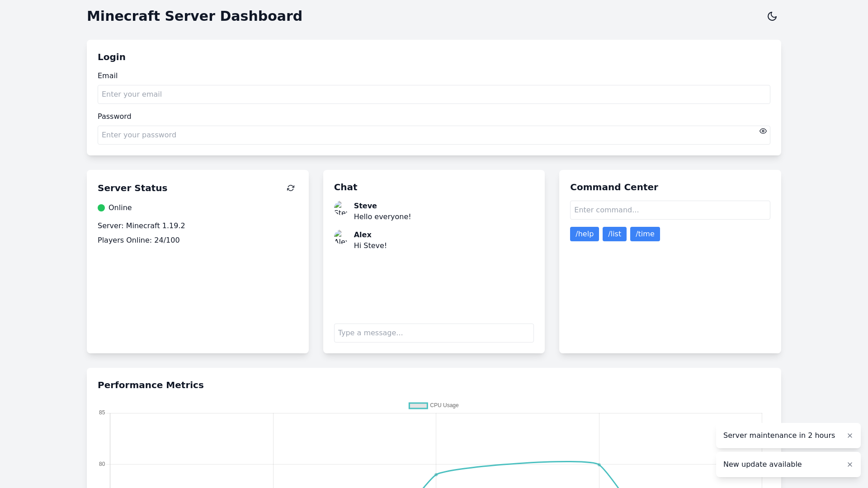
Task: Toggle dark mode with the moon icon
Action: [x=772, y=16]
